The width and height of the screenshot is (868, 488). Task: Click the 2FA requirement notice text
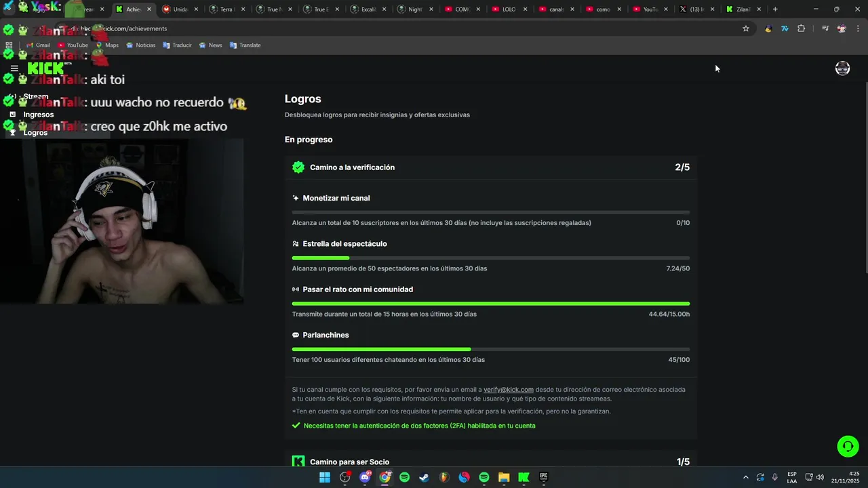tap(420, 426)
